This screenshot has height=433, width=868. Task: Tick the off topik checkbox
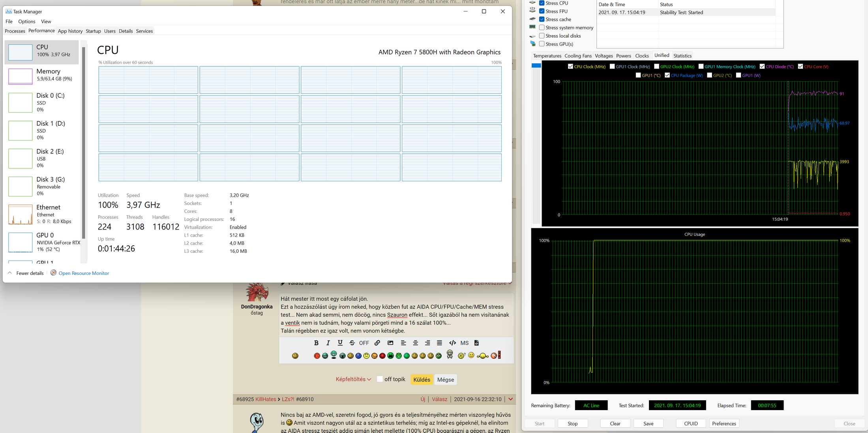[x=380, y=379]
